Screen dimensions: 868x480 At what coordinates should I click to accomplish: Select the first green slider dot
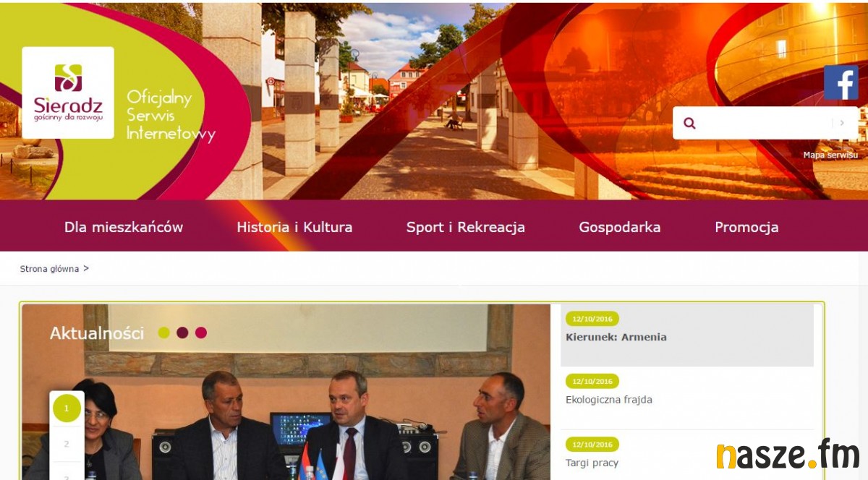tap(164, 333)
